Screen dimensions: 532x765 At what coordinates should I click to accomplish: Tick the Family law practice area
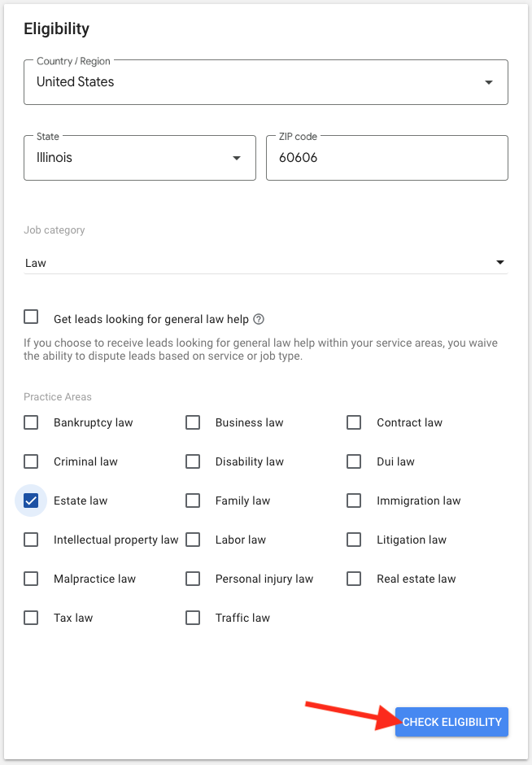click(x=193, y=501)
